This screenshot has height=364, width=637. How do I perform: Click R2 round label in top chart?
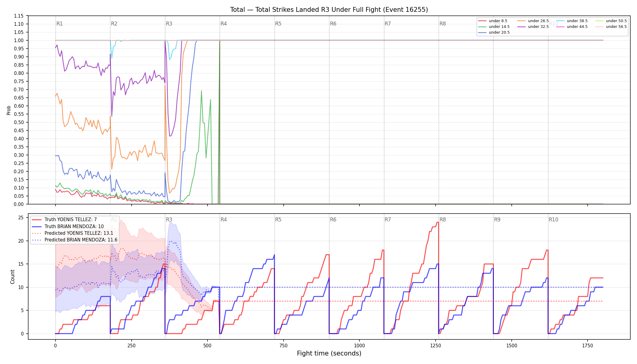[114, 24]
